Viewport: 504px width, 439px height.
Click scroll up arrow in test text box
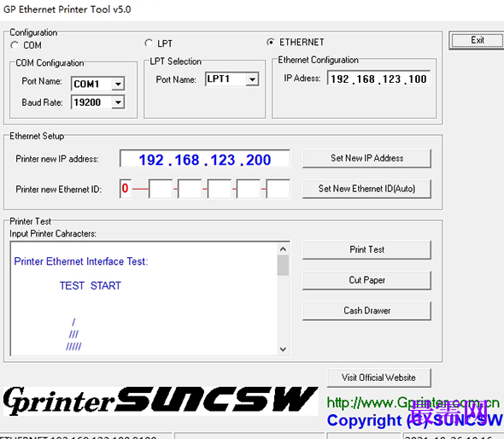(x=283, y=249)
